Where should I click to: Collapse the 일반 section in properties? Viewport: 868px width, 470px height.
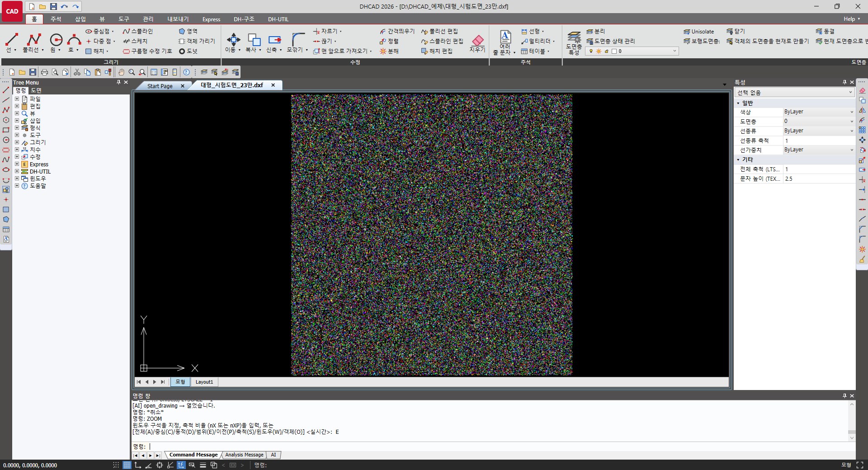point(738,103)
